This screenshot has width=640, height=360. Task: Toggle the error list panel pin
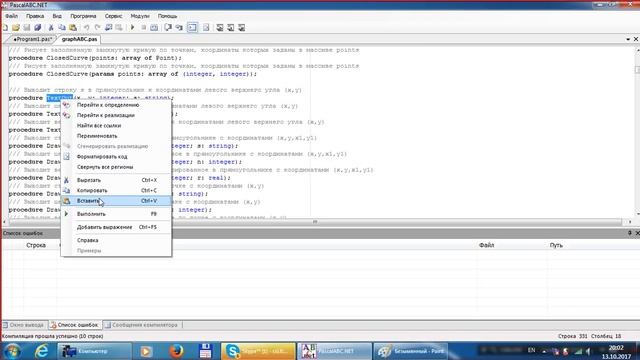pyautogui.click(x=629, y=233)
